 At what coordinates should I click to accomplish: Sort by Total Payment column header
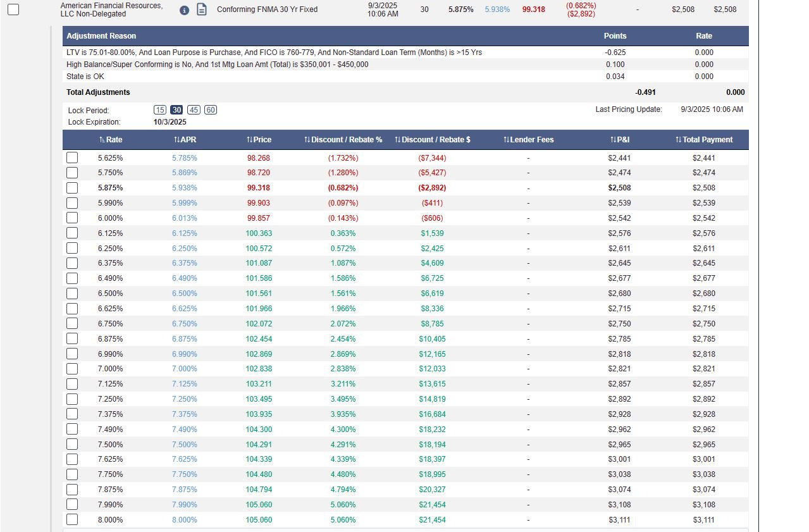coord(703,140)
